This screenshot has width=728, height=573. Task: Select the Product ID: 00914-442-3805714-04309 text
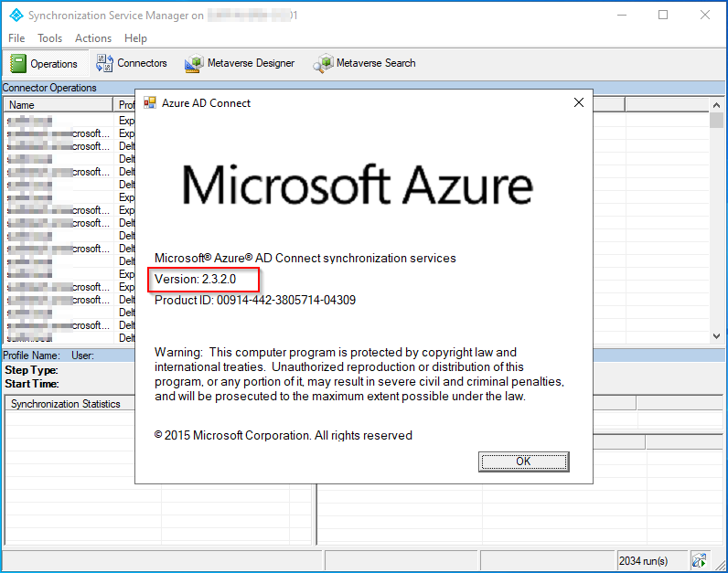point(255,300)
